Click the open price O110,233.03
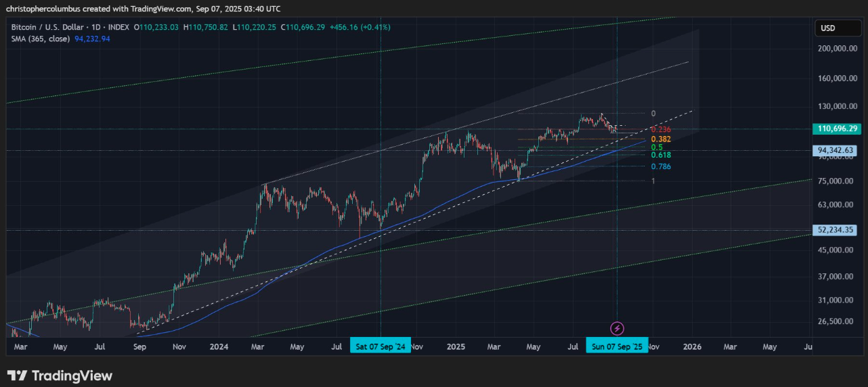The width and height of the screenshot is (868, 387). click(x=156, y=27)
